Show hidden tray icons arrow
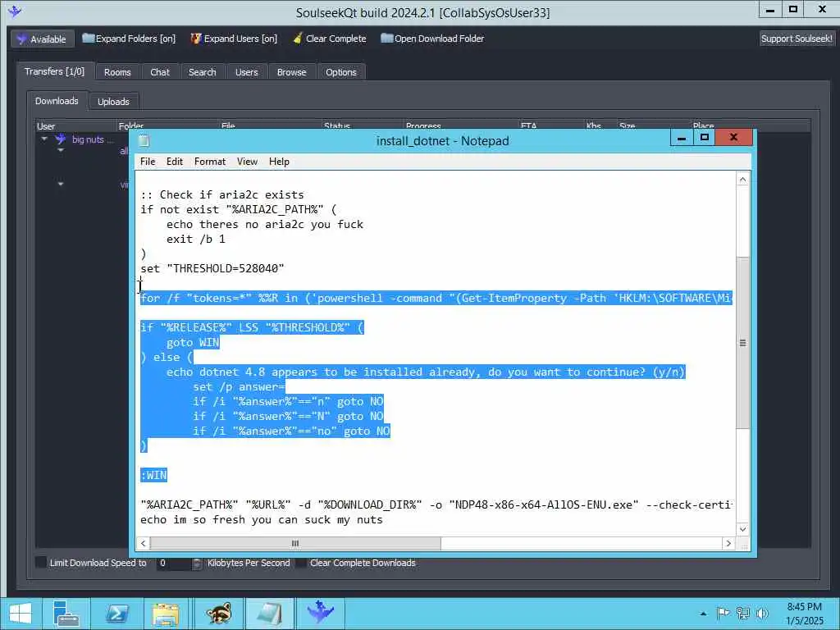The height and width of the screenshot is (630, 840). 703,614
